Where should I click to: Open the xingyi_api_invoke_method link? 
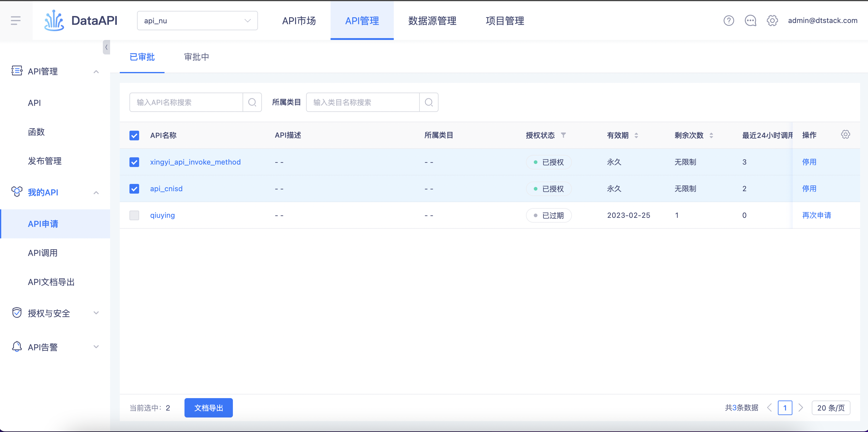pos(195,162)
